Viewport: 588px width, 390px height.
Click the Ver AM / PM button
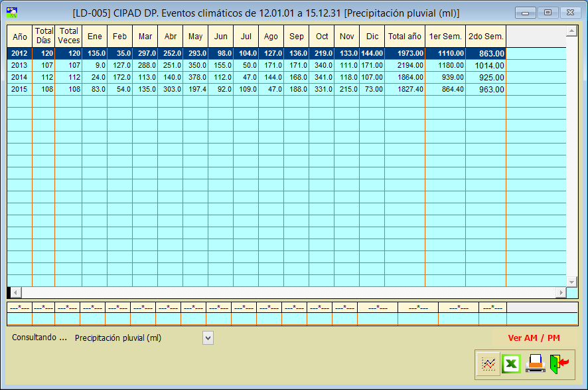[x=533, y=338]
